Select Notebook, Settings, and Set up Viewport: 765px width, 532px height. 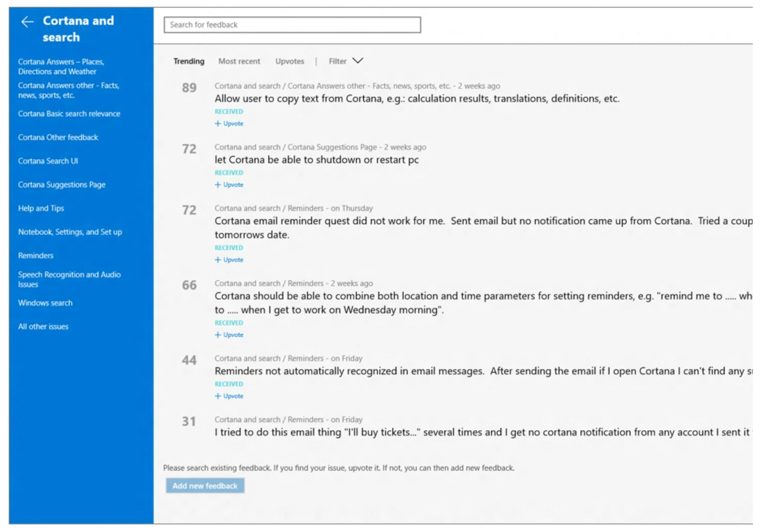[x=70, y=232]
